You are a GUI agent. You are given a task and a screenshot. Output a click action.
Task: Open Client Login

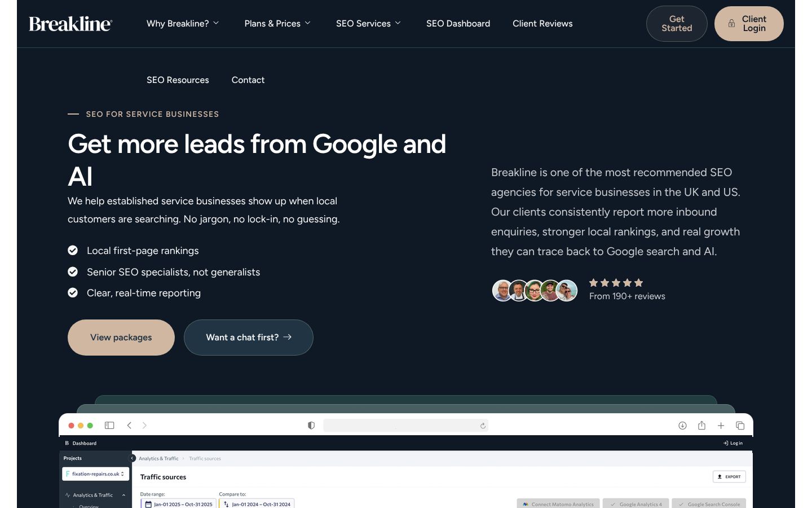(749, 24)
